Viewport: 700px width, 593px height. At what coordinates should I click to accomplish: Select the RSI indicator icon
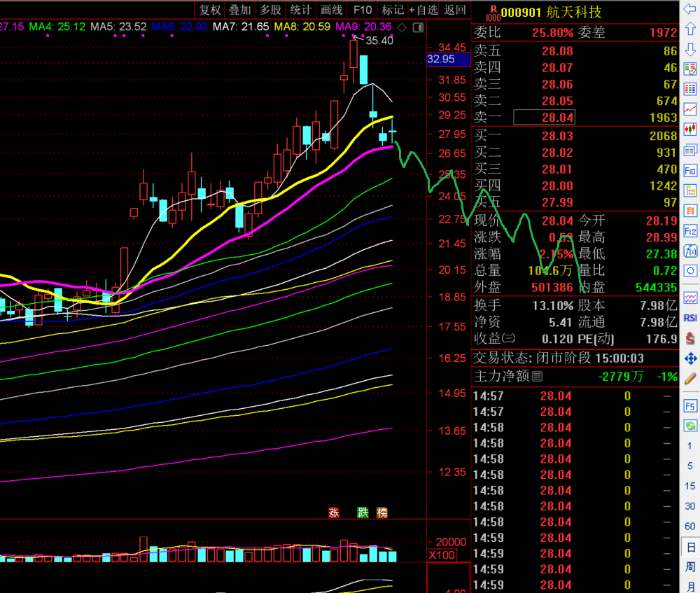690,318
